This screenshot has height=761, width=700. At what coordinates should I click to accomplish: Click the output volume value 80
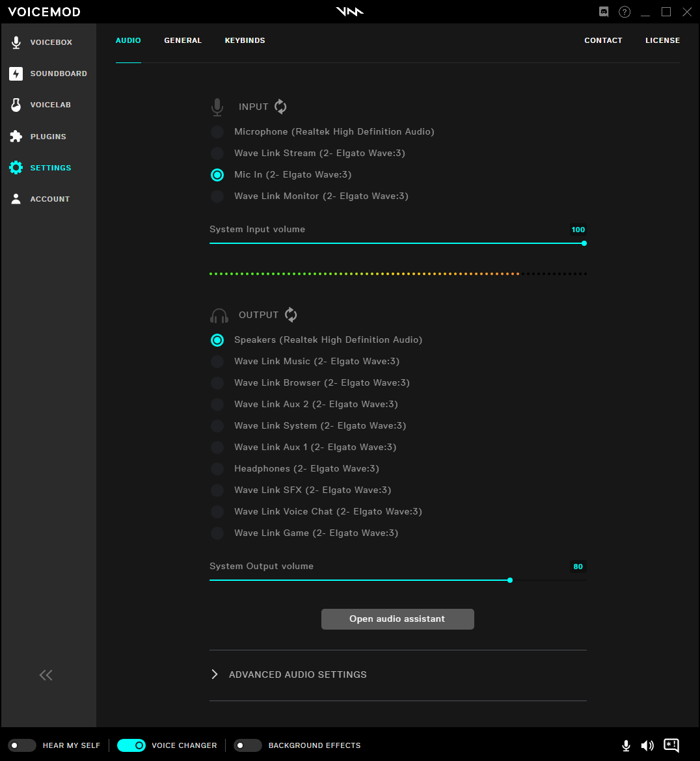[578, 567]
